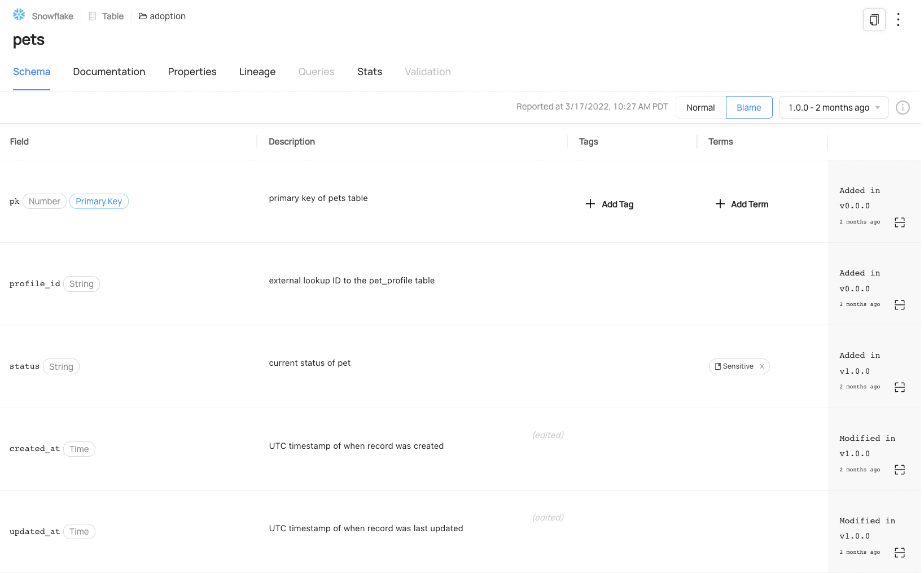Switch schema view to Normal mode

[700, 108]
